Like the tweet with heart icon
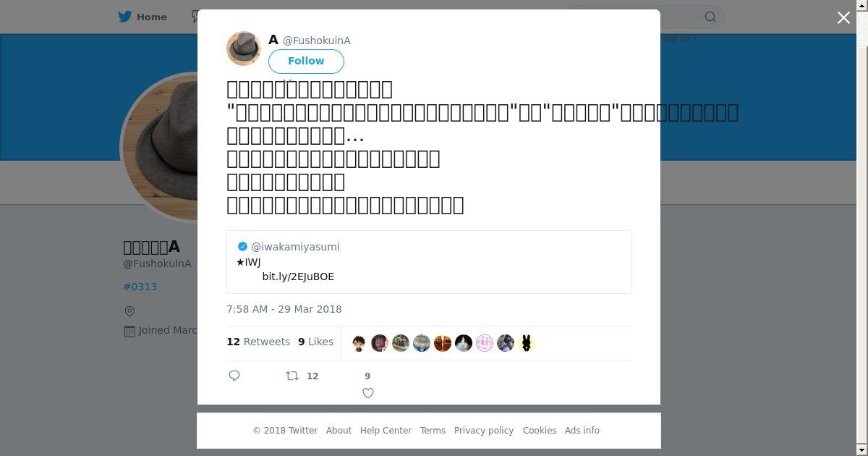This screenshot has width=868, height=456. click(x=367, y=393)
